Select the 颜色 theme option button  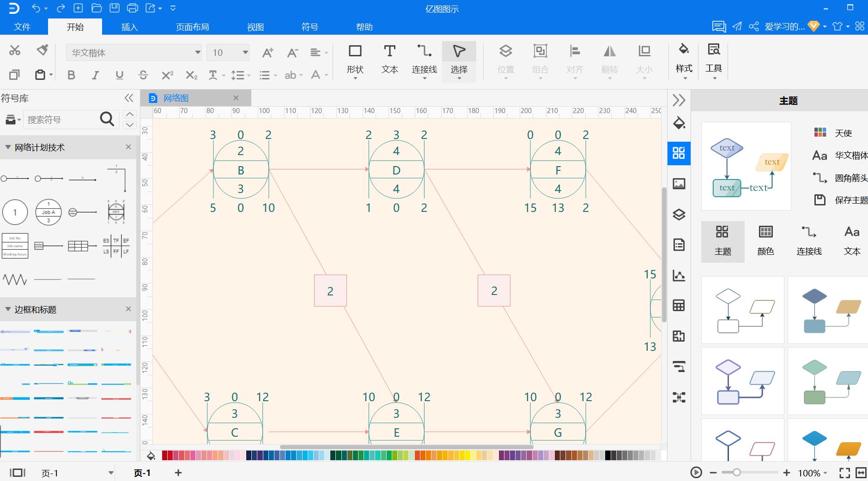point(765,241)
